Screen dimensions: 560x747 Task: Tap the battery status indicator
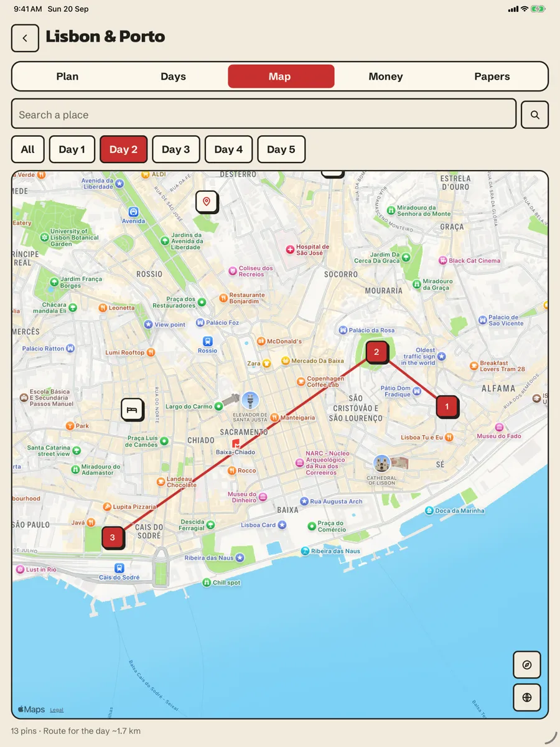click(x=538, y=9)
